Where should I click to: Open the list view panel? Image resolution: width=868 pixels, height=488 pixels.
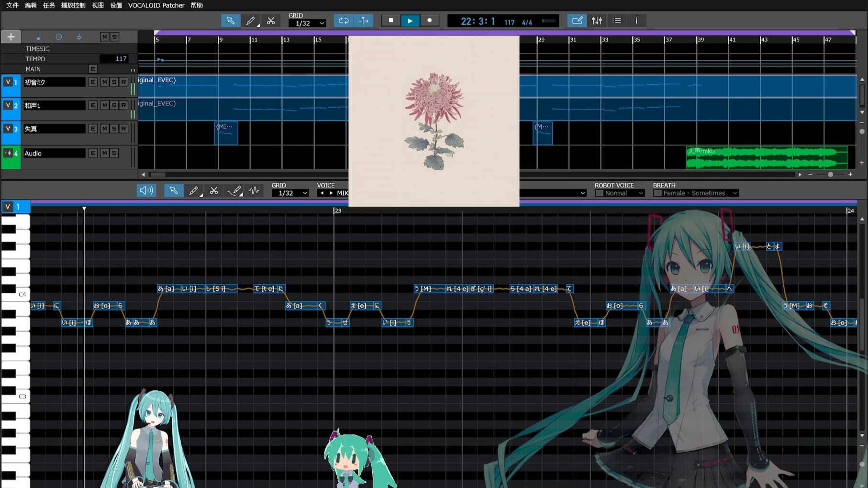click(617, 21)
